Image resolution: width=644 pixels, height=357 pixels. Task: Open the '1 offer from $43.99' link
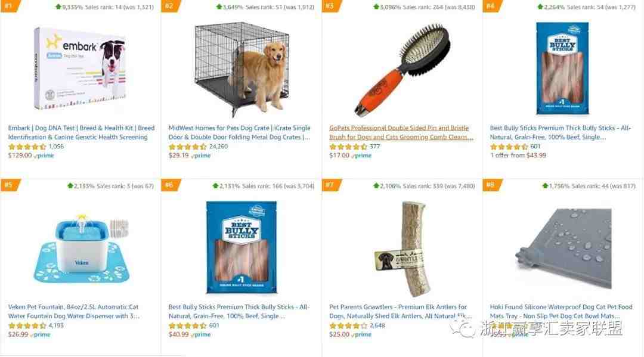518,156
